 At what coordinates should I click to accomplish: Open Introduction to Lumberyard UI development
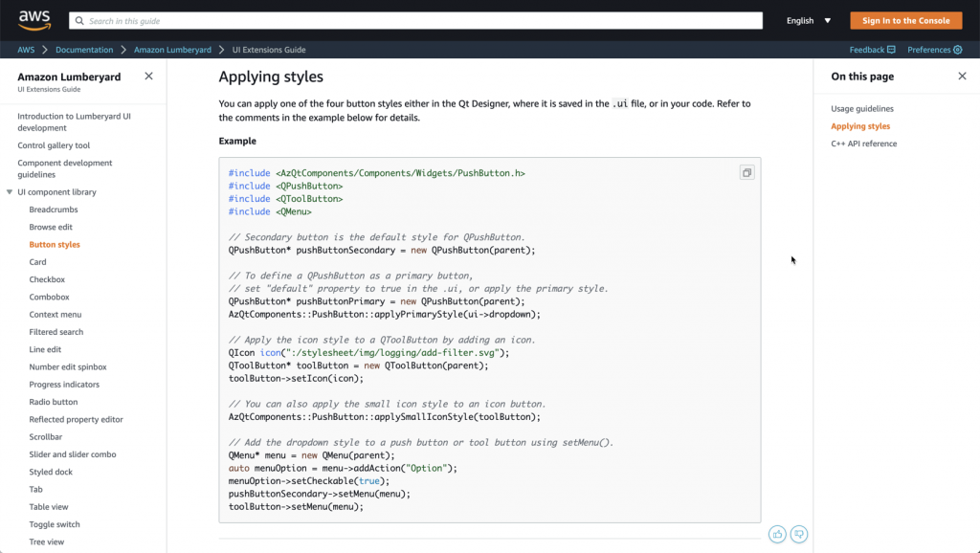coord(74,122)
